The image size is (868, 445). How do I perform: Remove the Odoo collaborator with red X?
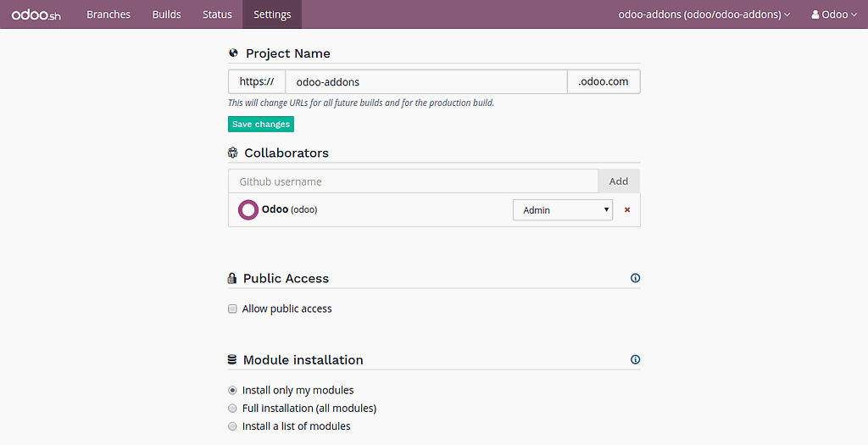pyautogui.click(x=627, y=210)
